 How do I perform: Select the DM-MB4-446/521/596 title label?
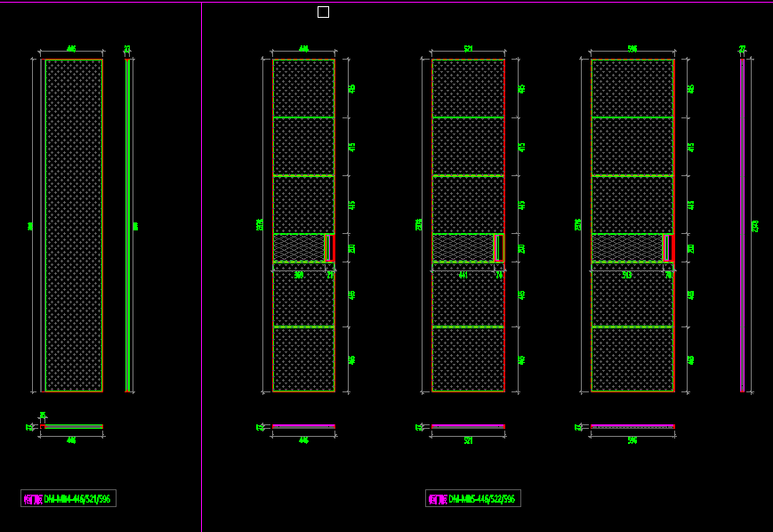pyautogui.click(x=68, y=499)
